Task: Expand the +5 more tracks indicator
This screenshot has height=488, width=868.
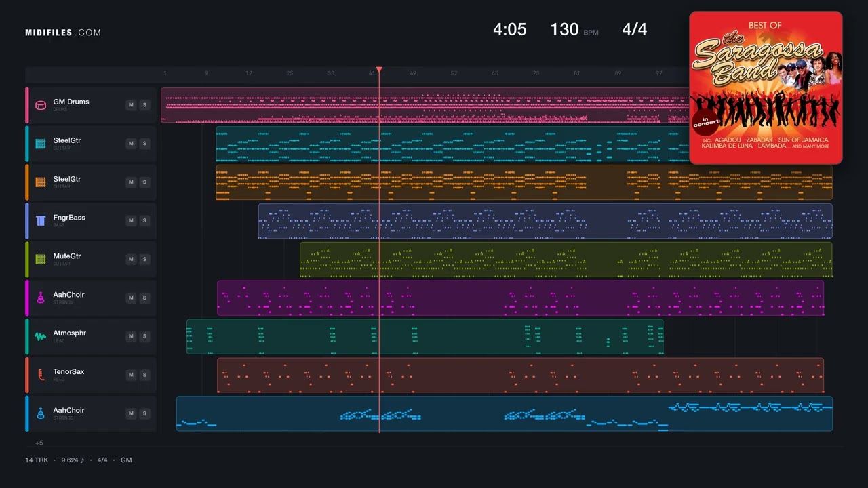Action: pos(39,443)
